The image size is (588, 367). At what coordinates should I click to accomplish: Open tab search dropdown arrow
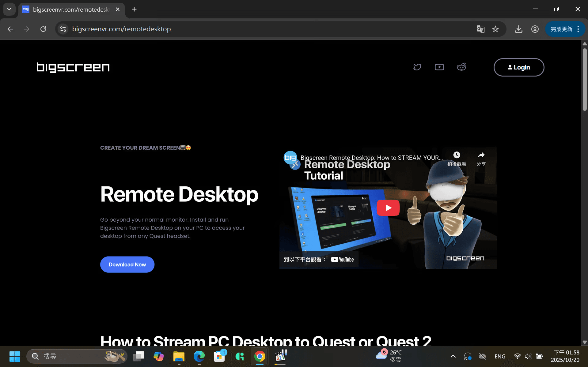pos(9,9)
